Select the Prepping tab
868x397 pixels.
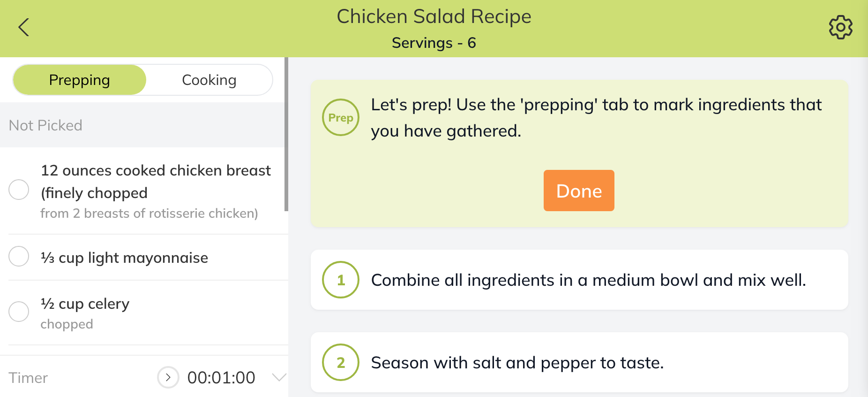[80, 80]
